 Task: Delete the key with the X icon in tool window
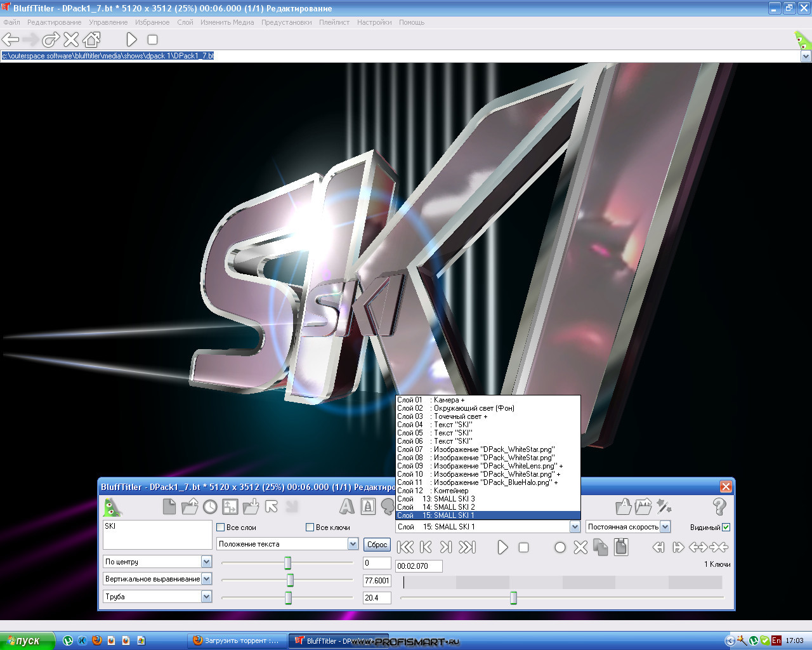click(580, 547)
